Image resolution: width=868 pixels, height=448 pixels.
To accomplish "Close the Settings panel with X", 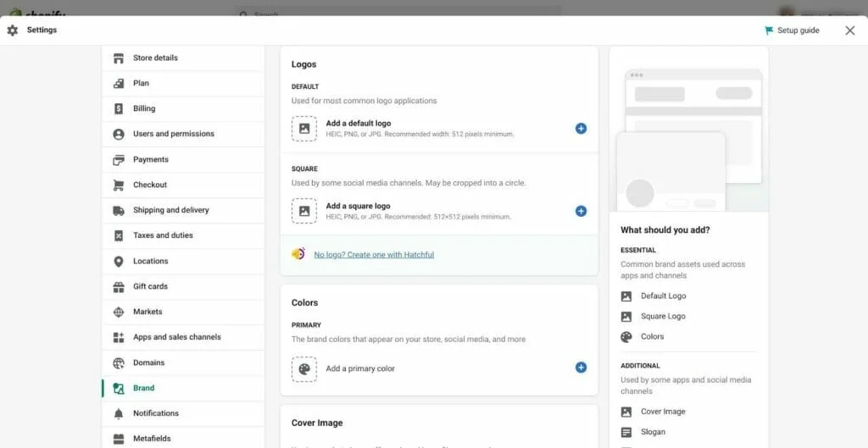I will tap(849, 30).
